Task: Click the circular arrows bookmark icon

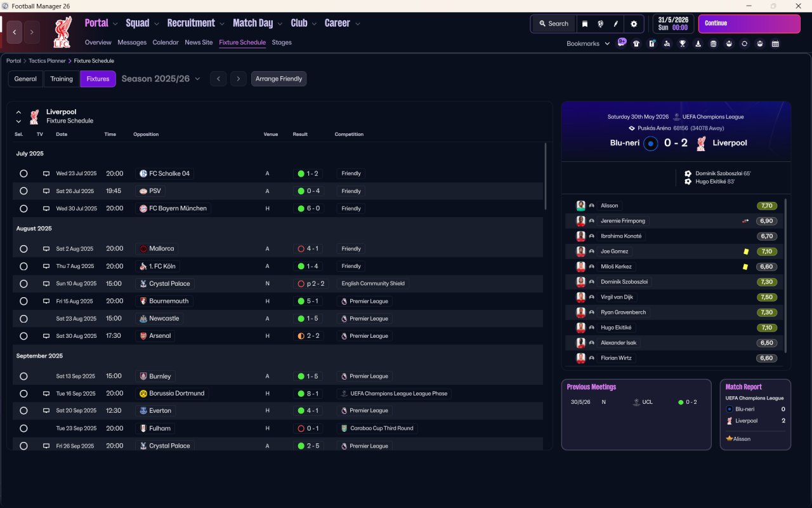Action: (745, 44)
